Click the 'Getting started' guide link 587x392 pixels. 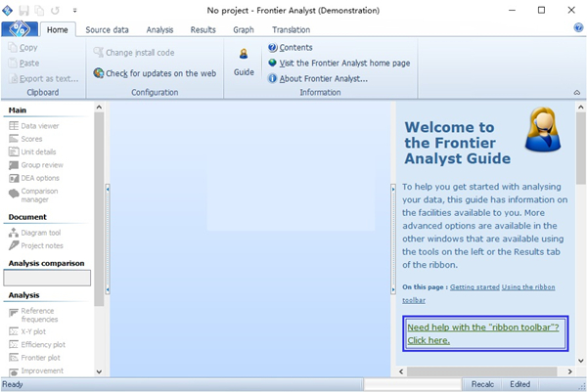pos(474,287)
